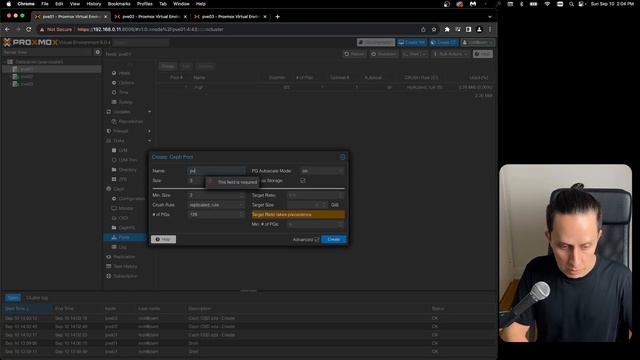Viewport: 640px width, 360px height.
Task: Open the Repositories entry
Action: [131, 121]
